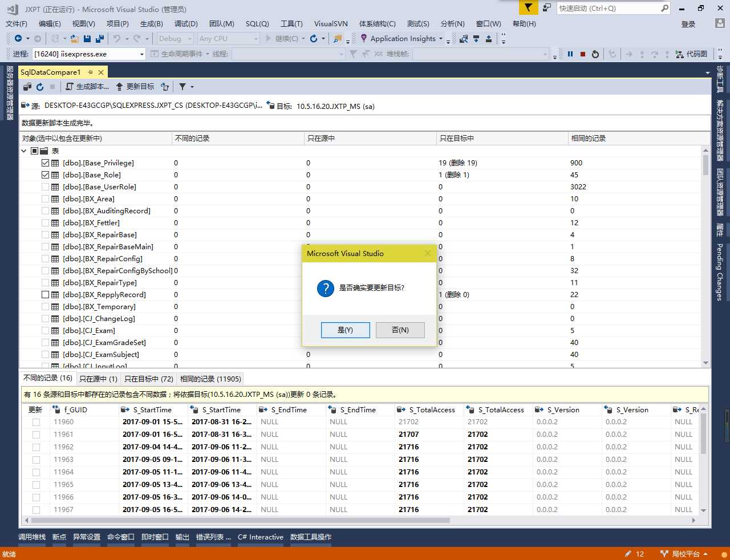Uncheck the [dbo].[Base_Role] checkbox

[45, 175]
